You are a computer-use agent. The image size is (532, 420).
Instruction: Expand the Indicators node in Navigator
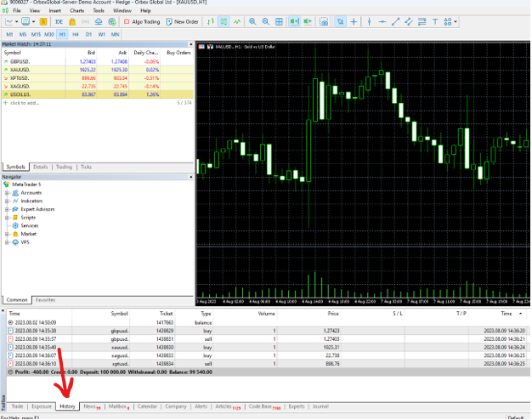pos(7,201)
